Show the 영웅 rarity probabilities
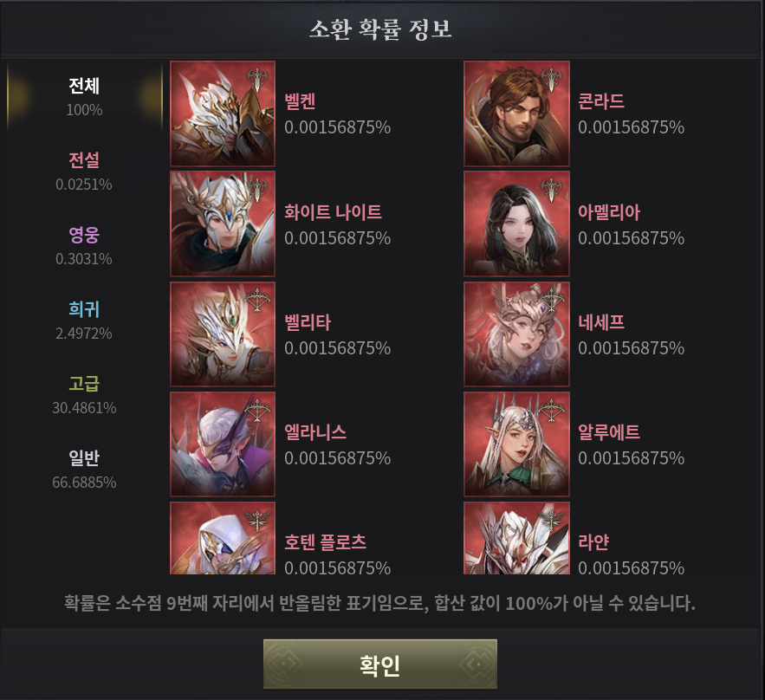Viewport: 765px width, 700px height. click(84, 246)
